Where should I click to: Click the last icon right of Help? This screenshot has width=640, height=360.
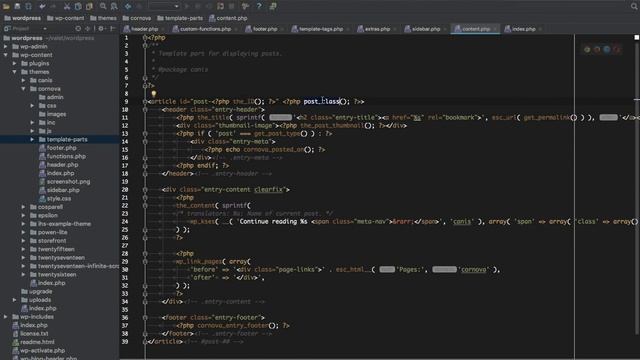(273, 6)
